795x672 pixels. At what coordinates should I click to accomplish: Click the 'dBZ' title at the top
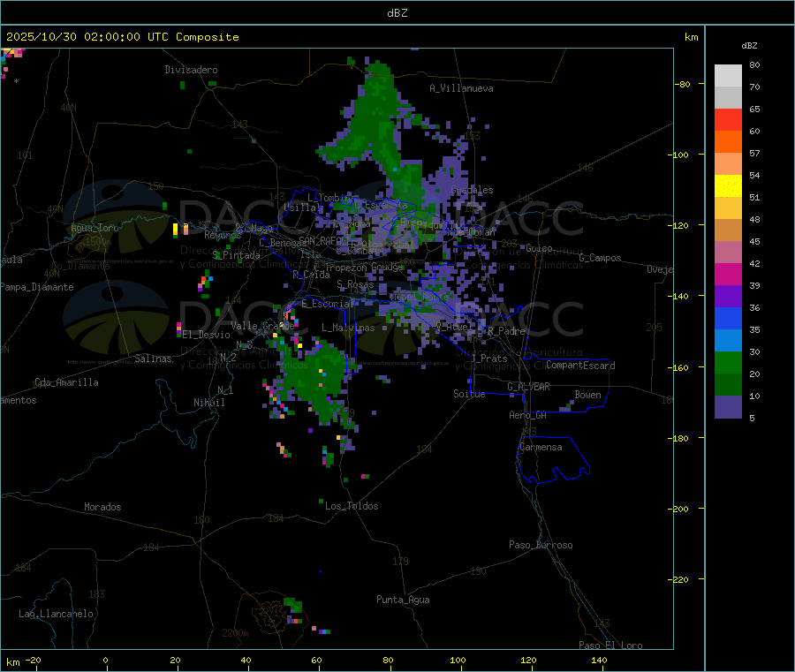[x=397, y=13]
